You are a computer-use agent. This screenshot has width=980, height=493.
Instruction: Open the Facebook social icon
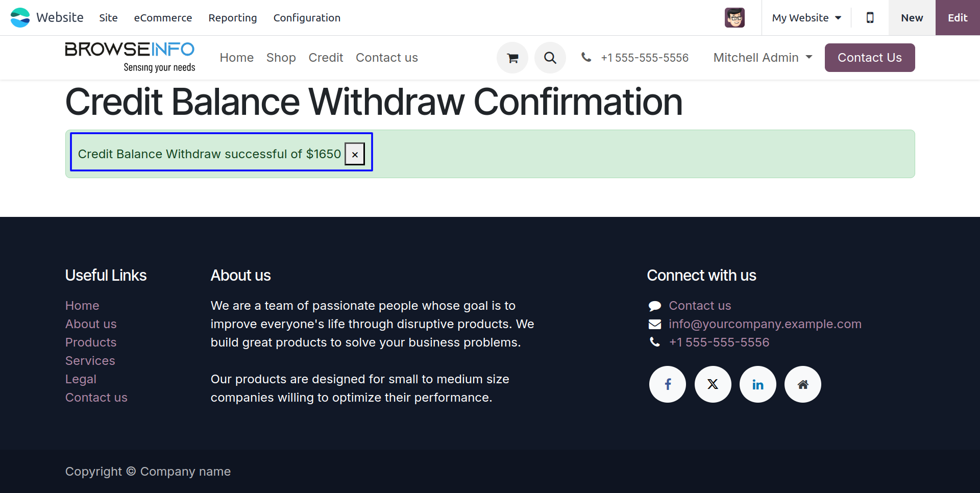pyautogui.click(x=667, y=384)
